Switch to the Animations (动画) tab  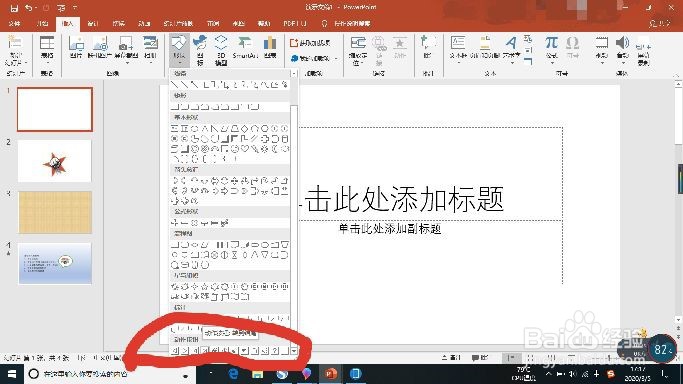point(144,24)
